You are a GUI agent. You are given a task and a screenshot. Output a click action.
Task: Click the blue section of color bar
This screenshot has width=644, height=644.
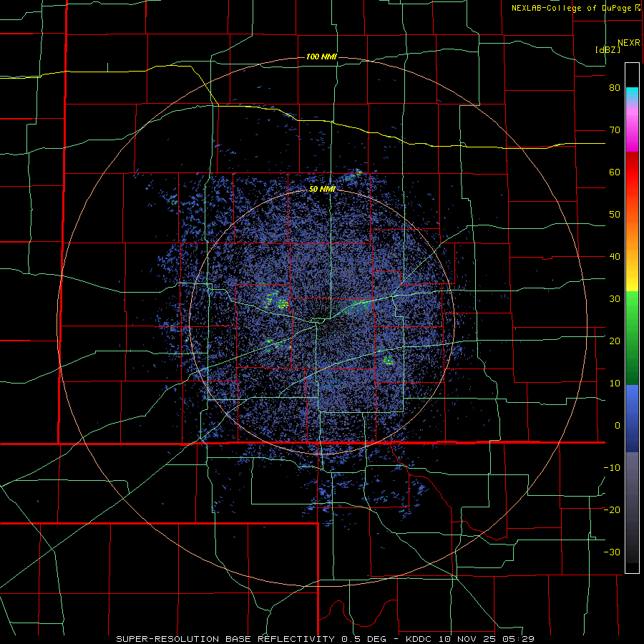(632, 418)
